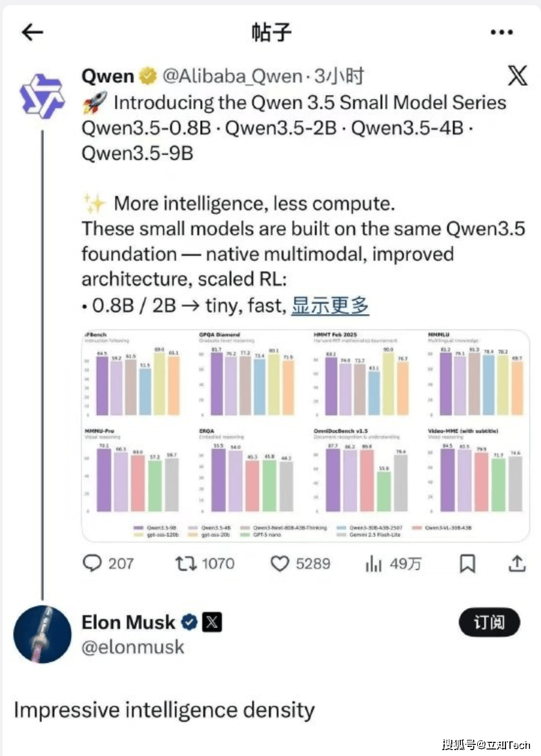Open the three-dot more options menu

click(501, 32)
